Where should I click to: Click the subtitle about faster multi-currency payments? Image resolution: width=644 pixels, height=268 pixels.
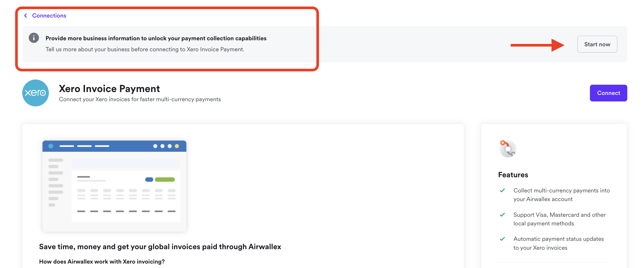click(x=140, y=99)
